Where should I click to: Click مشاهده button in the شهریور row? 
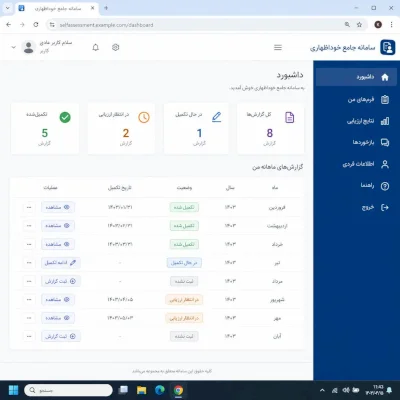[x=58, y=299]
